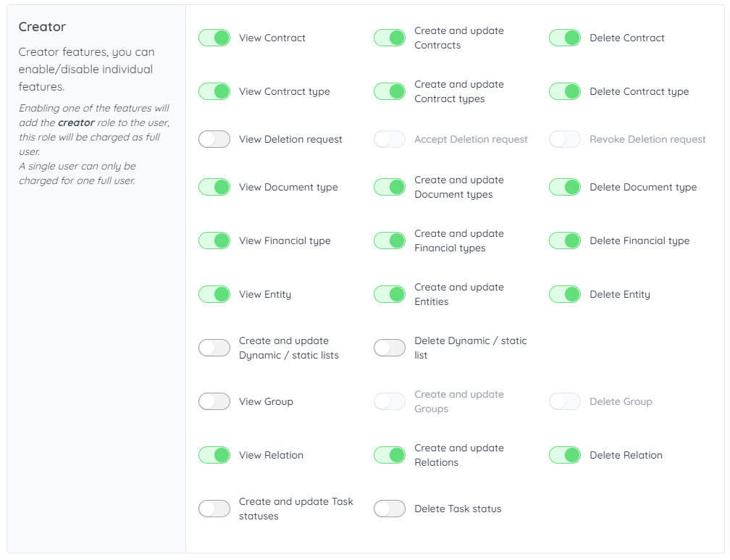Enable Create and update Dynamic / static lists

pos(214,348)
